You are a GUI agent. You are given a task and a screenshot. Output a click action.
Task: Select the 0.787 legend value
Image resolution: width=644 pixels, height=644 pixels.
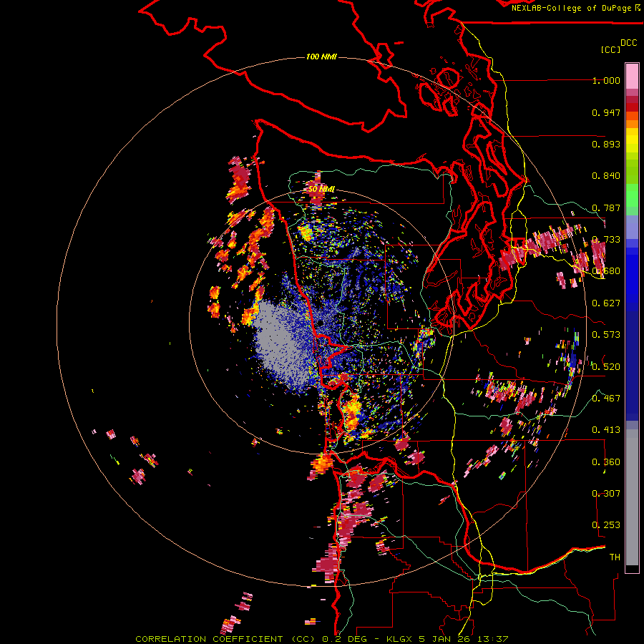pyautogui.click(x=606, y=208)
